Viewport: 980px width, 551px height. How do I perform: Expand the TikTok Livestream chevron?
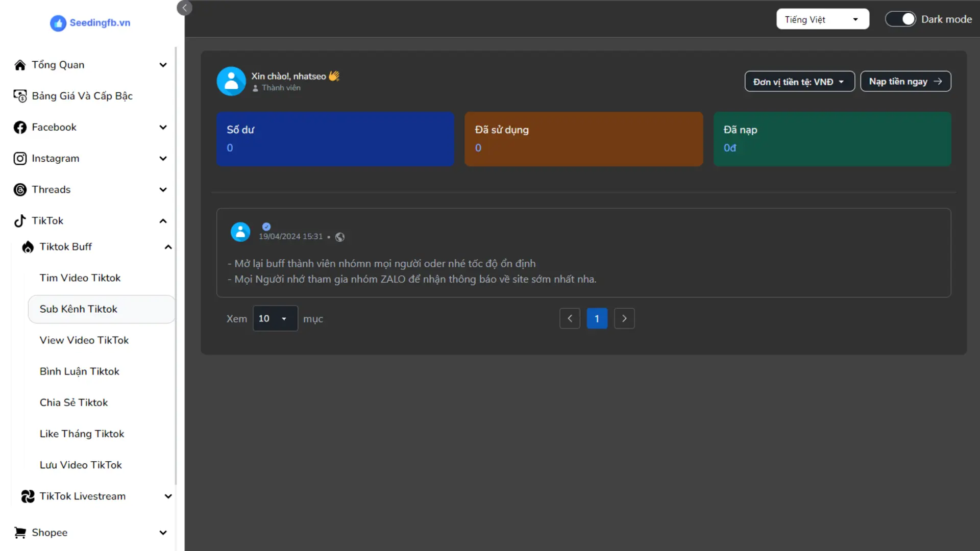168,496
